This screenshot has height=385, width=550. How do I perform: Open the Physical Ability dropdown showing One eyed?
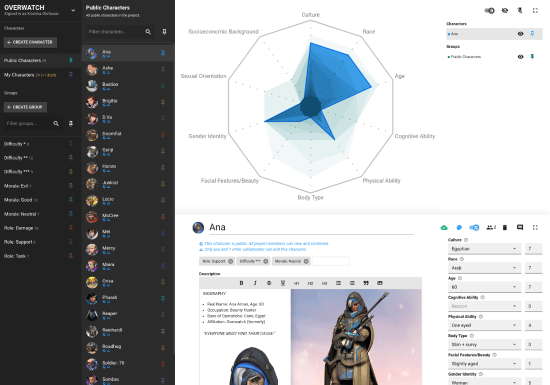(x=484, y=325)
